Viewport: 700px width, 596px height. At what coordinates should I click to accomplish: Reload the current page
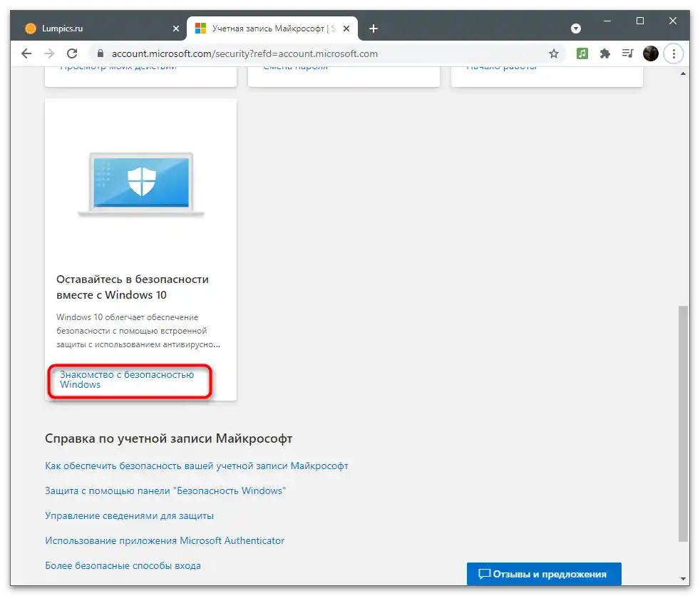point(72,53)
